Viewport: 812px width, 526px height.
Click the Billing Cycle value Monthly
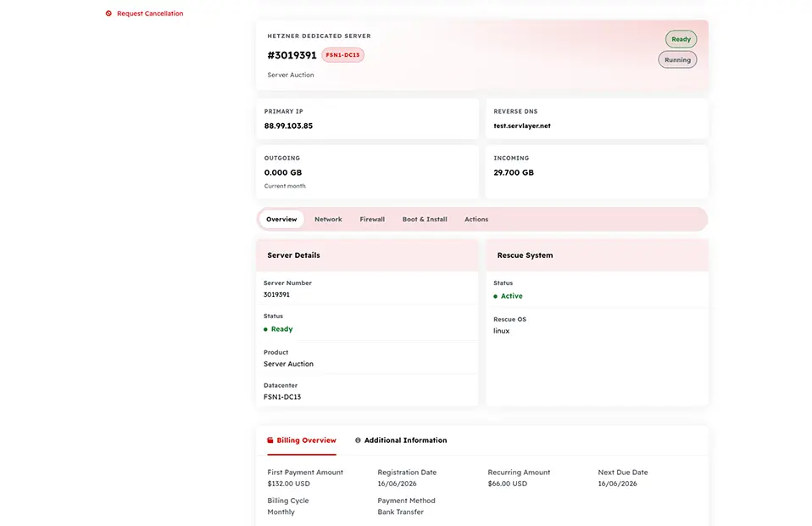(281, 512)
